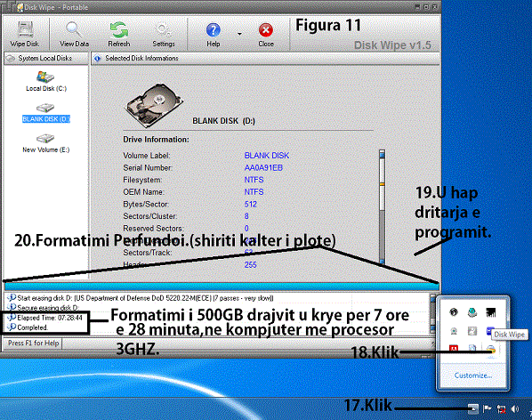Screen dimensions: 532x420
Task: Click the red Adobe tray icon
Action: 454,348
